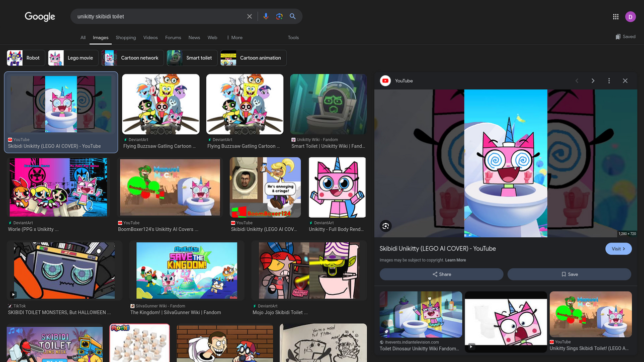
Task: Search inside image with Lens icon
Action: 386,226
